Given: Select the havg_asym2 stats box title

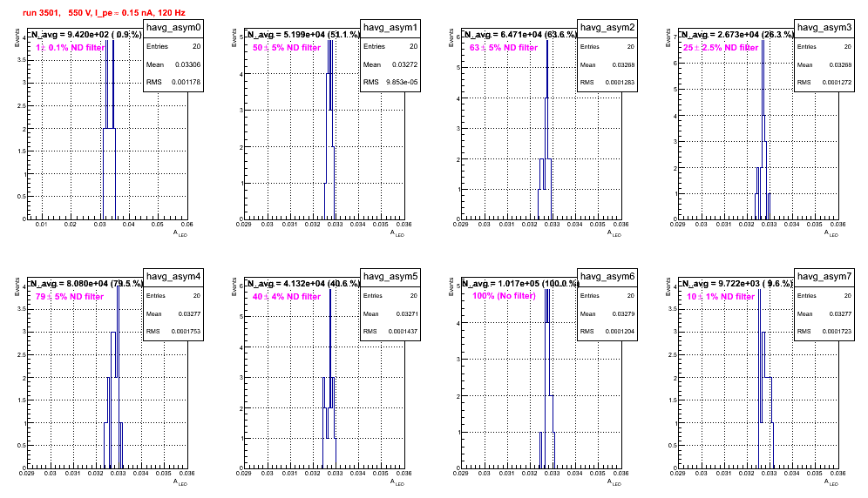Looking at the screenshot, I should click(x=607, y=28).
